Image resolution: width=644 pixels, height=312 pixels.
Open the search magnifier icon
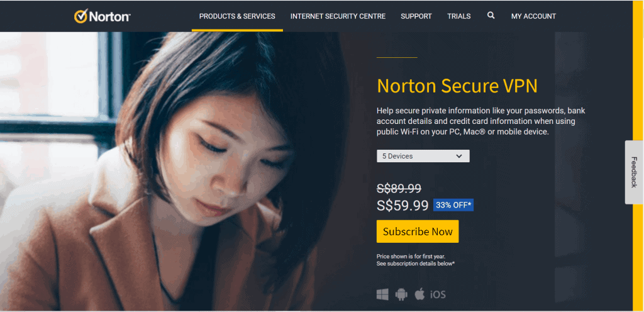click(x=491, y=16)
